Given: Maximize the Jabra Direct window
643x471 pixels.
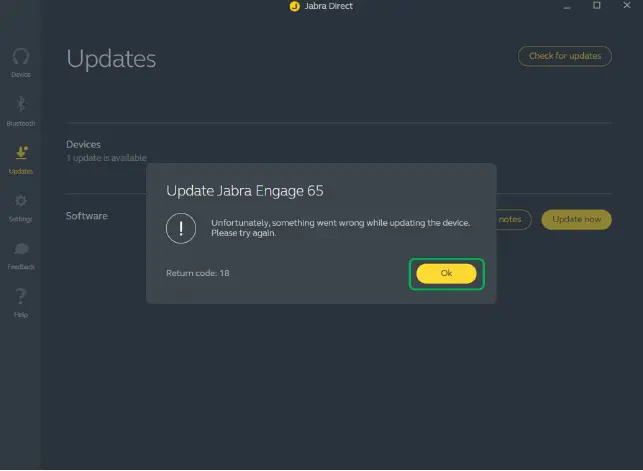Looking at the screenshot, I should (x=597, y=6).
